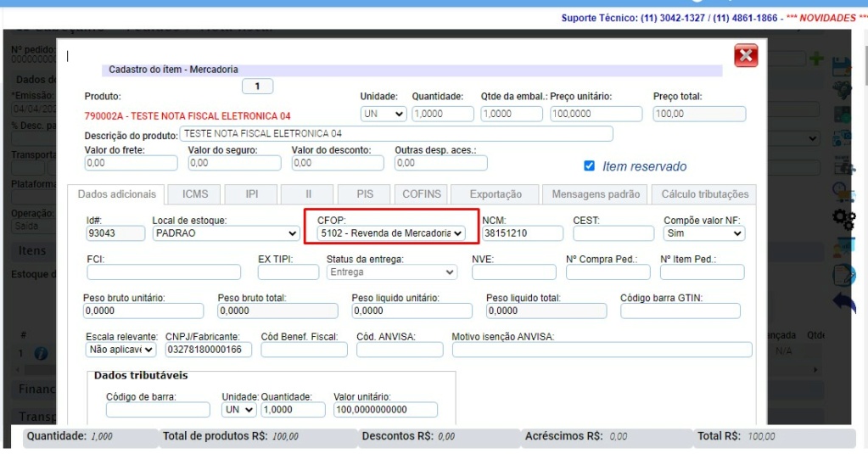The image size is (868, 454).
Task: Click the blue info icon on row 1
Action: click(x=41, y=353)
